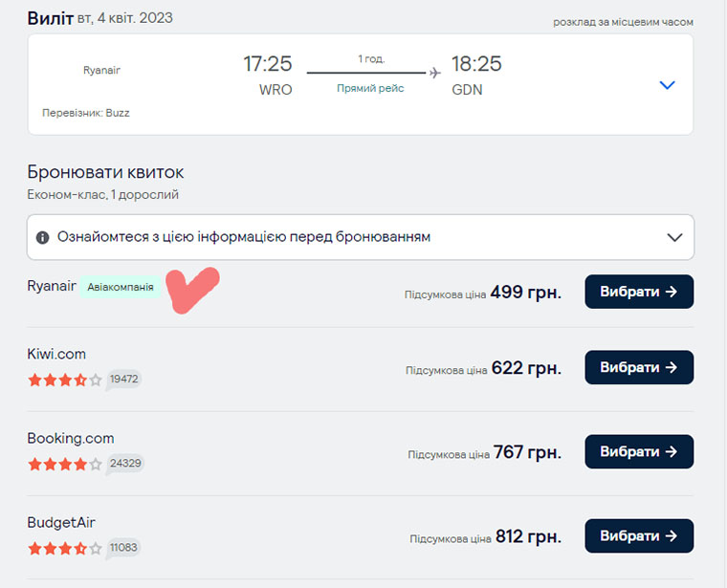Click the BudgetAir star rating

pos(65,548)
